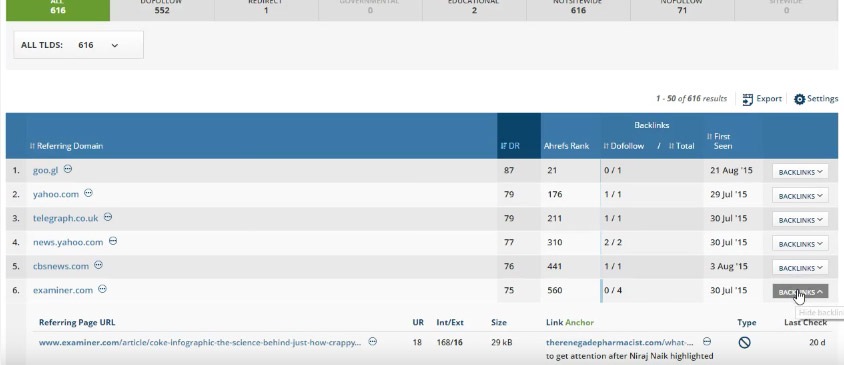Expand Backlinks for yahoo.com
The height and width of the screenshot is (365, 844).
[800, 196]
